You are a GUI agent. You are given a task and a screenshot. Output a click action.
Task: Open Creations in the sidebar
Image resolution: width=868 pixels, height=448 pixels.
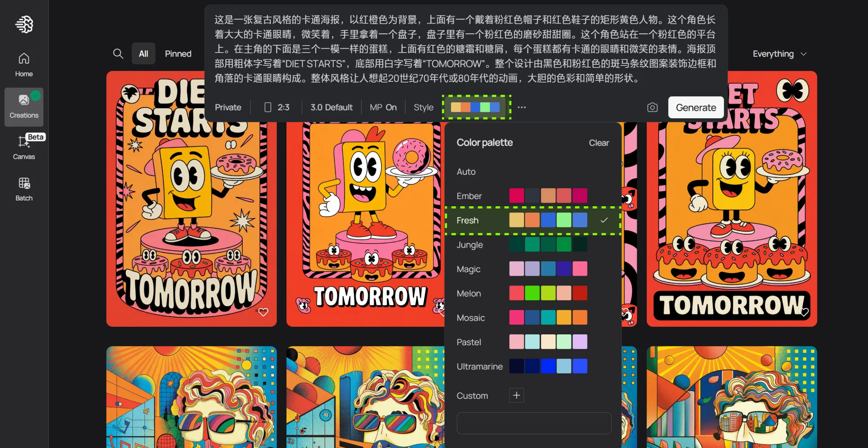(x=24, y=107)
